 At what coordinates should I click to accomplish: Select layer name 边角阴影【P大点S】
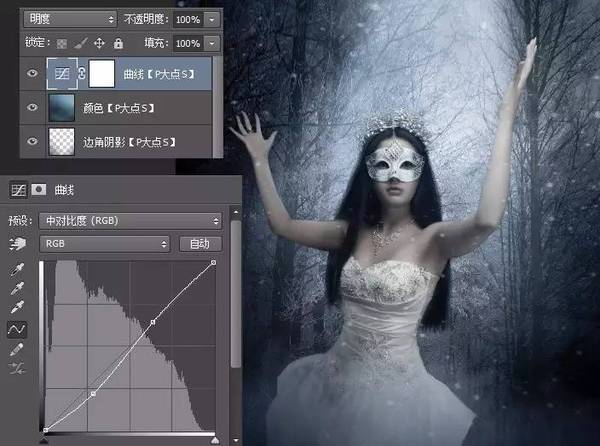click(129, 142)
